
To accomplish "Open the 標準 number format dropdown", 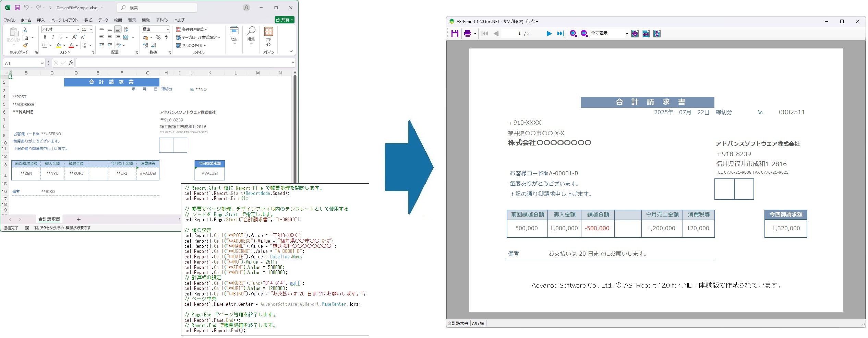I will coord(168,30).
